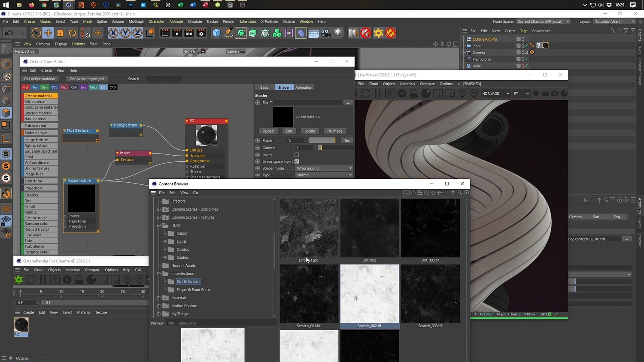Screen dimensions: 644x362
Task: Activate the Rotate tool
Action: click(x=73, y=33)
